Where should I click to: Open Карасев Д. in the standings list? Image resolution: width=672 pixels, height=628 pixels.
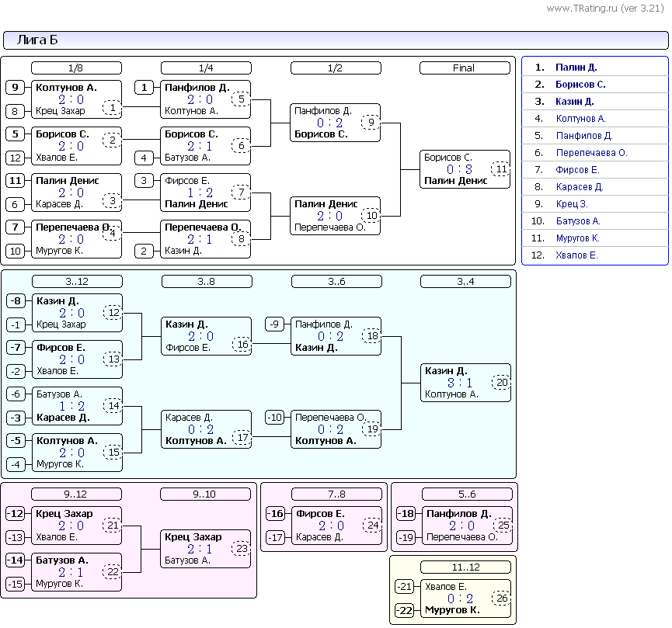pos(580,187)
